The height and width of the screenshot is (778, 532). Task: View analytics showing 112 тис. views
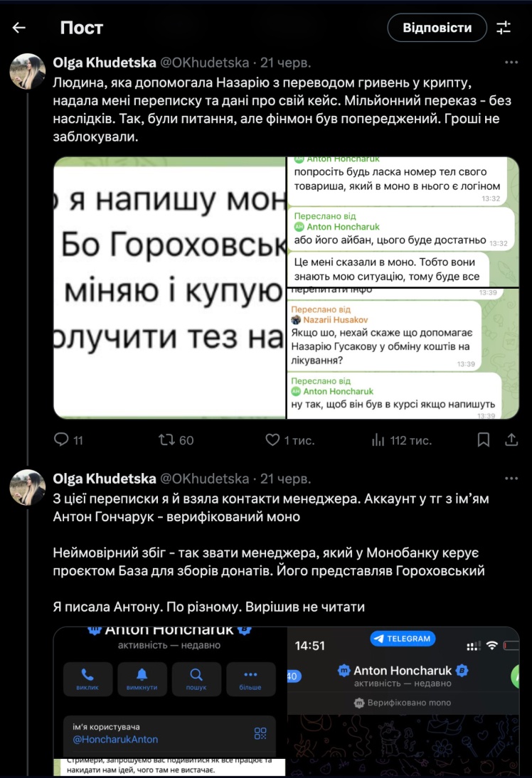point(378,440)
